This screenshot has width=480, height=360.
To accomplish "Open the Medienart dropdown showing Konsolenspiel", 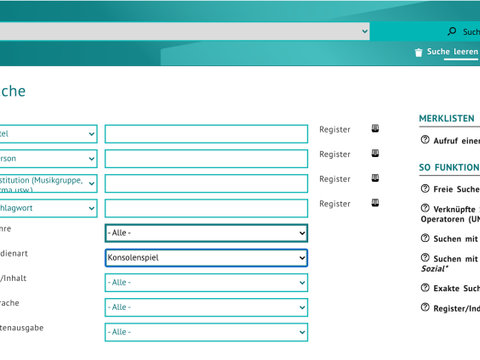I will point(206,258).
